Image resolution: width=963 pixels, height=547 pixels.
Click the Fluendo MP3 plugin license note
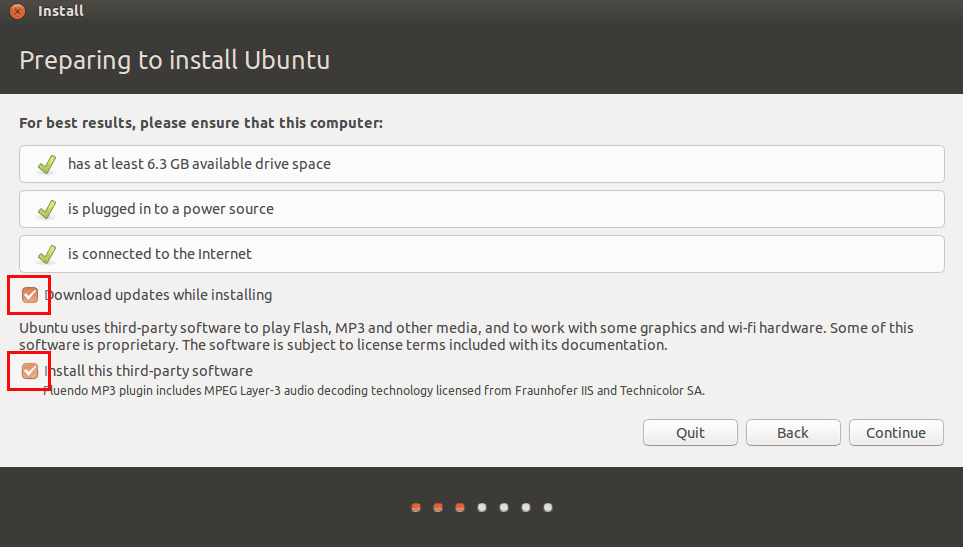click(x=374, y=390)
